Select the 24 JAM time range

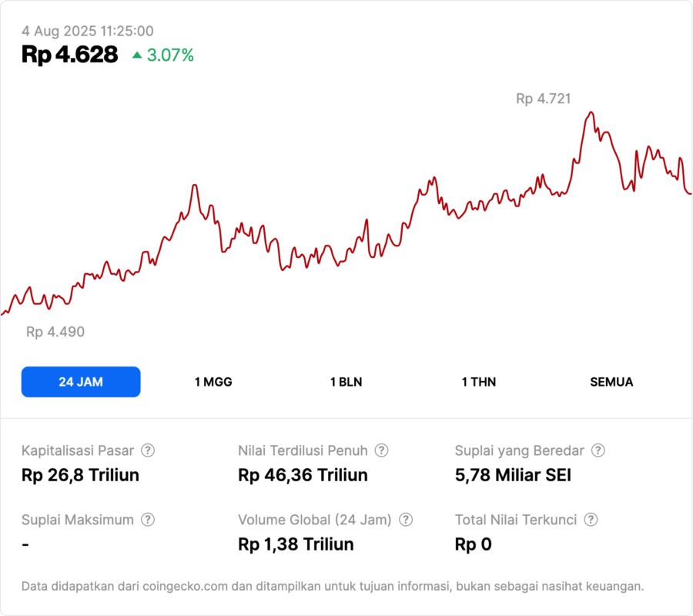tap(81, 382)
